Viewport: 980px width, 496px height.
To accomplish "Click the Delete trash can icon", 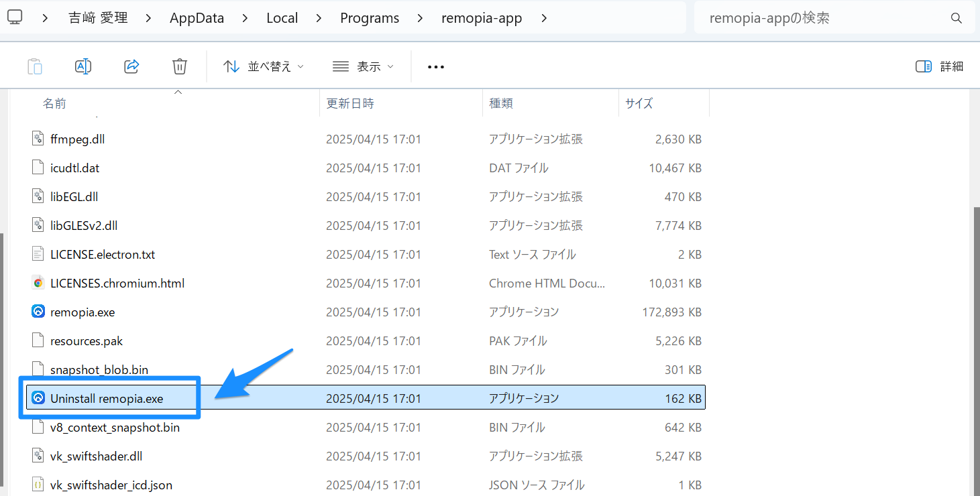I will pyautogui.click(x=180, y=66).
